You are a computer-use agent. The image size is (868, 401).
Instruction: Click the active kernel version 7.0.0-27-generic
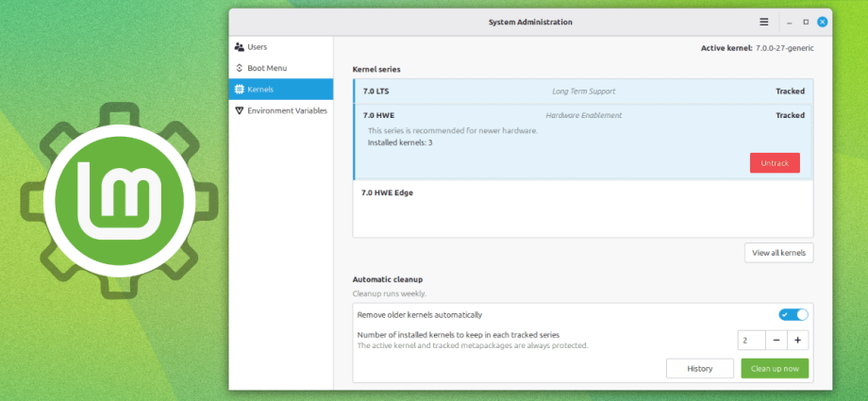tap(784, 48)
